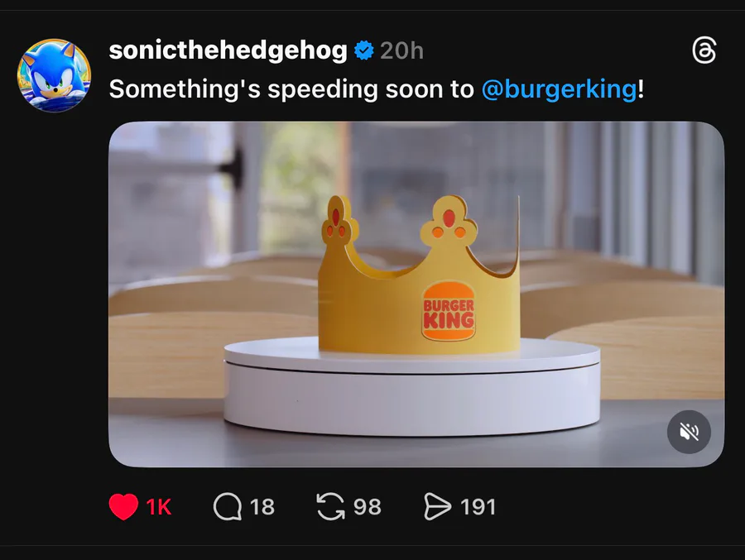Screen dimensions: 745x560
Task: Share the post via paper plane icon
Action: pyautogui.click(x=437, y=506)
